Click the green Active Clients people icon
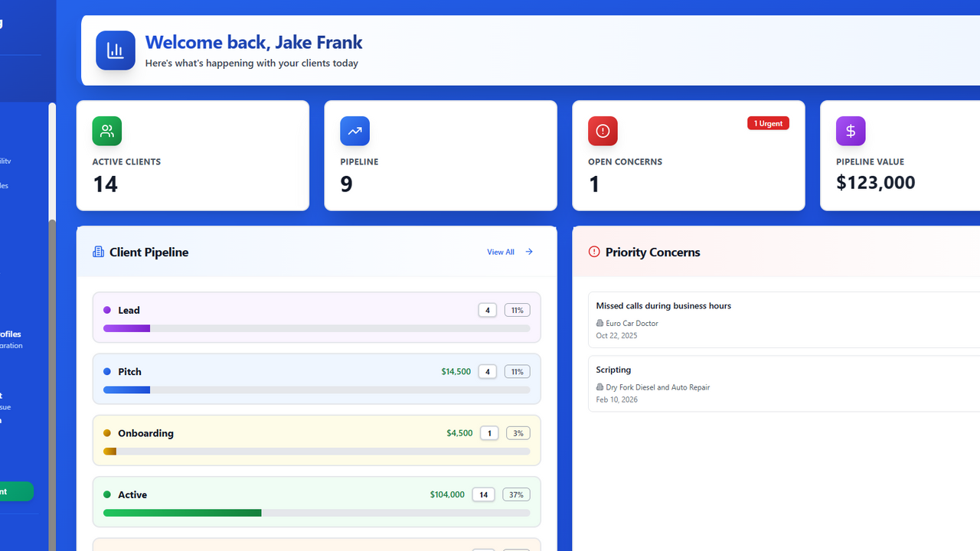The image size is (980, 551). (x=107, y=131)
